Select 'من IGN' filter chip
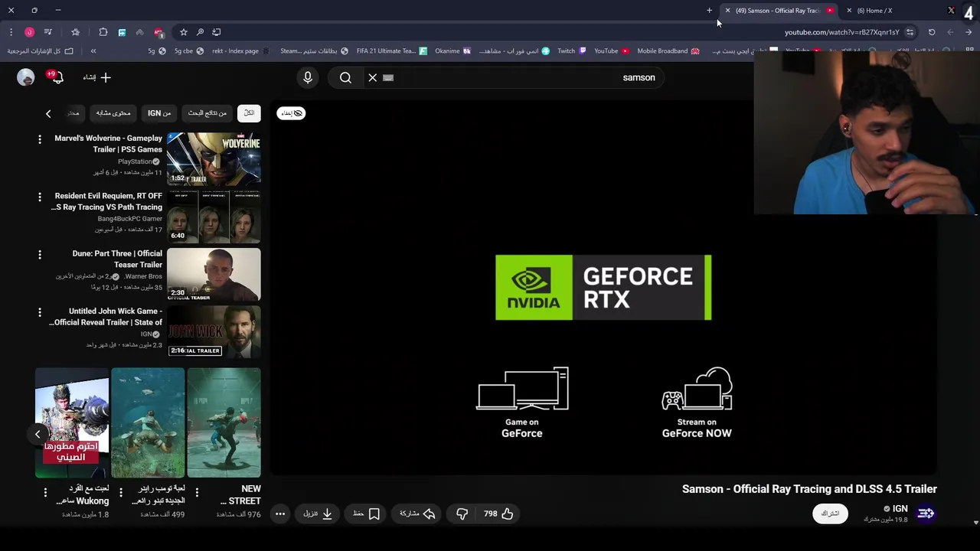Image resolution: width=980 pixels, height=551 pixels. [x=159, y=113]
